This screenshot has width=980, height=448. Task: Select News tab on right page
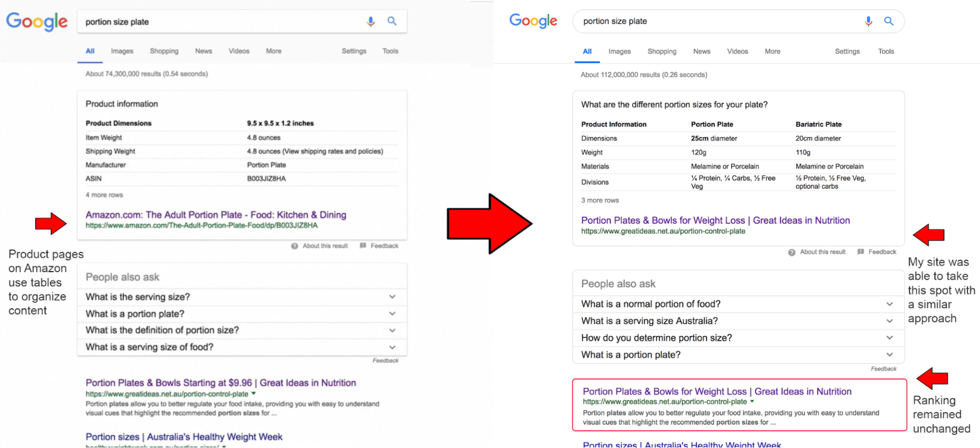[x=701, y=52]
